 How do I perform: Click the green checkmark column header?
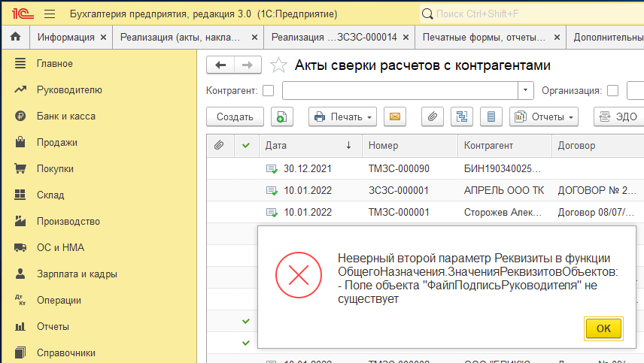(246, 145)
